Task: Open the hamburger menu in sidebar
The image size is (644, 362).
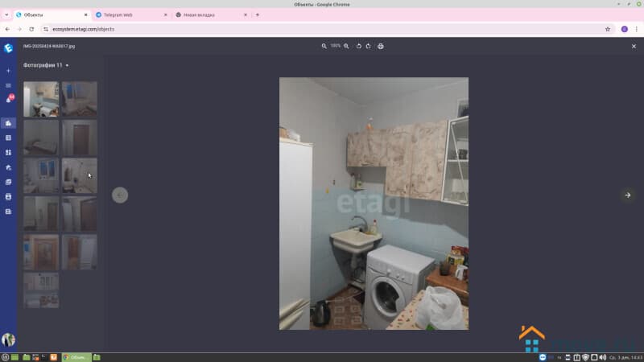Action: pos(9,85)
